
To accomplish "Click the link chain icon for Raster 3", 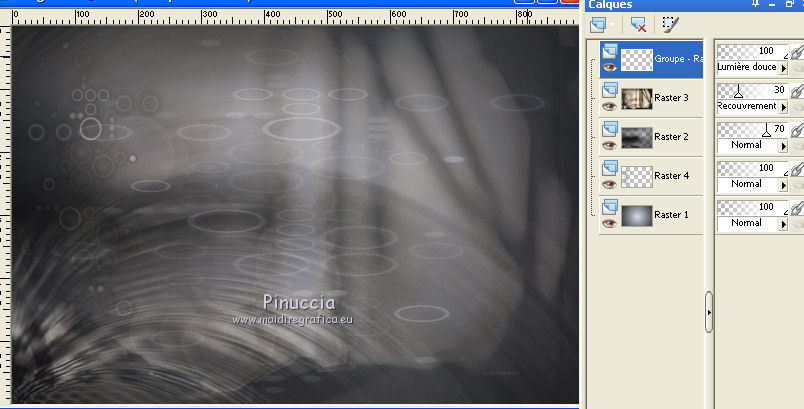I will pyautogui.click(x=797, y=91).
